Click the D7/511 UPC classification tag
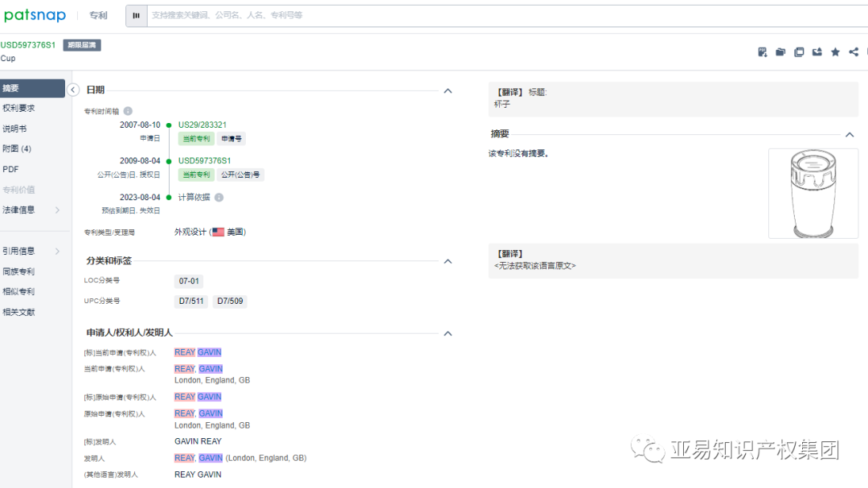Image resolution: width=868 pixels, height=488 pixels. (x=191, y=301)
